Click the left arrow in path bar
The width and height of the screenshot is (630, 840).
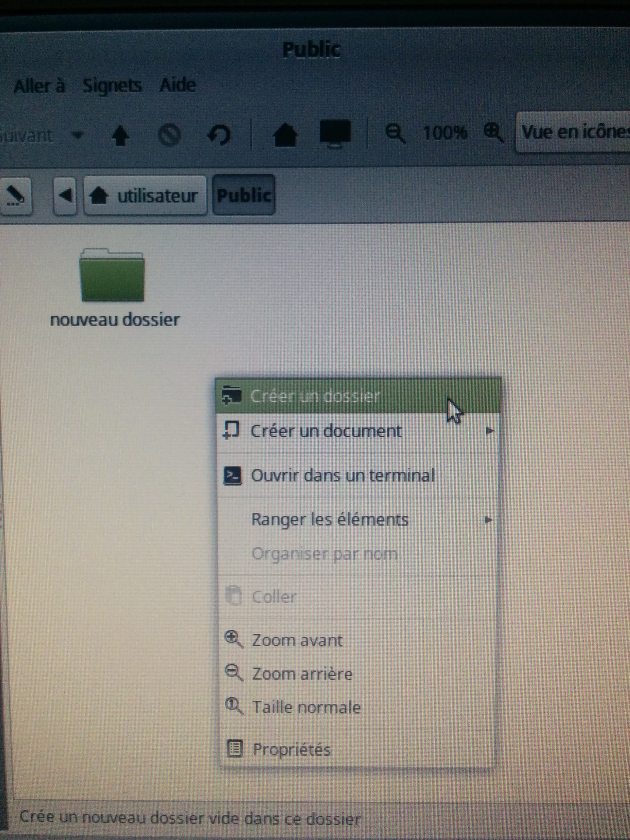point(65,196)
